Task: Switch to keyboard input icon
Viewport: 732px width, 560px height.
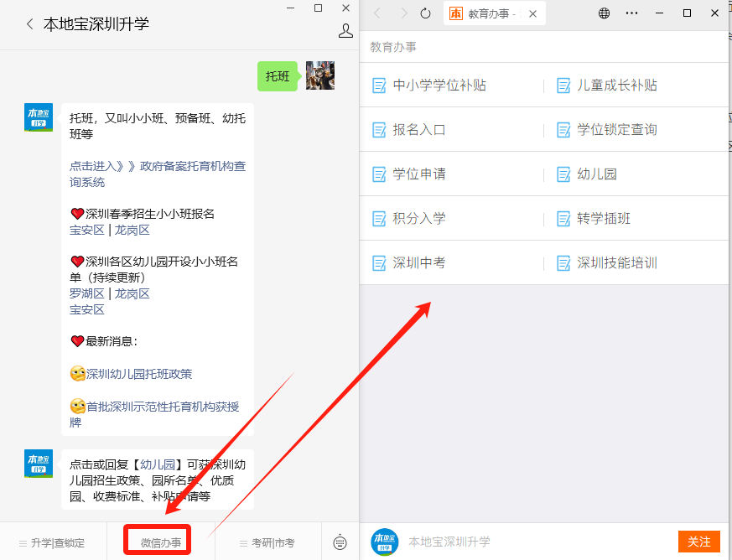Action: (340, 542)
